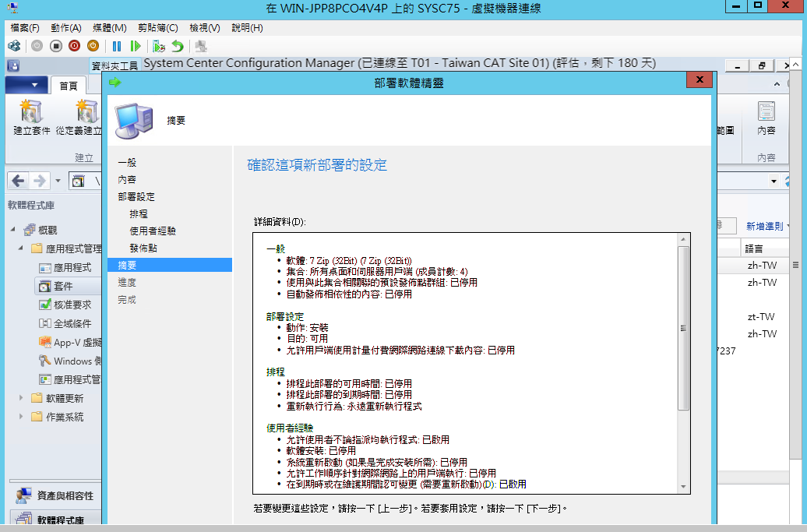Open the navigation history dropdown arrow
This screenshot has height=532, width=807.
coord(58,181)
